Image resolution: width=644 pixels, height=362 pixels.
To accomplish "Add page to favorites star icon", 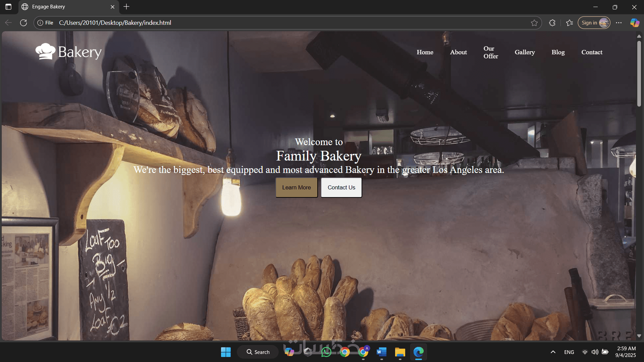I will pyautogui.click(x=534, y=23).
